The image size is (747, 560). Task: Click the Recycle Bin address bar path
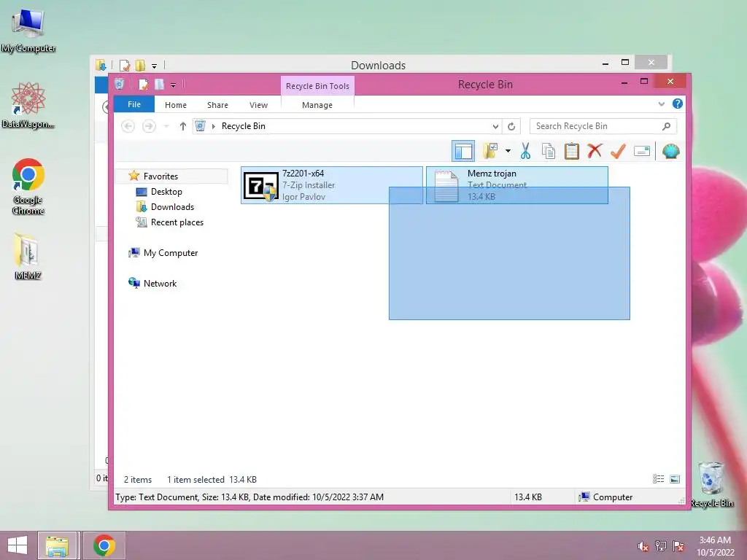pyautogui.click(x=244, y=126)
